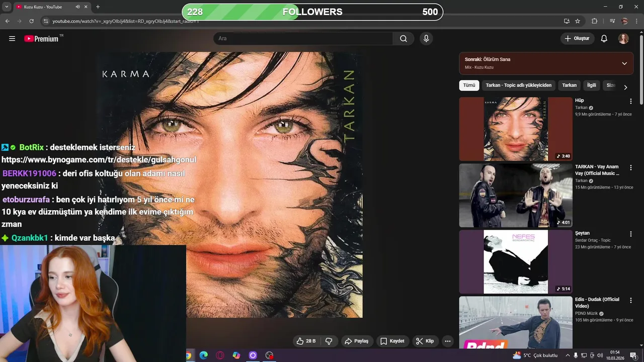Click the Oluştur create button

coord(577,39)
